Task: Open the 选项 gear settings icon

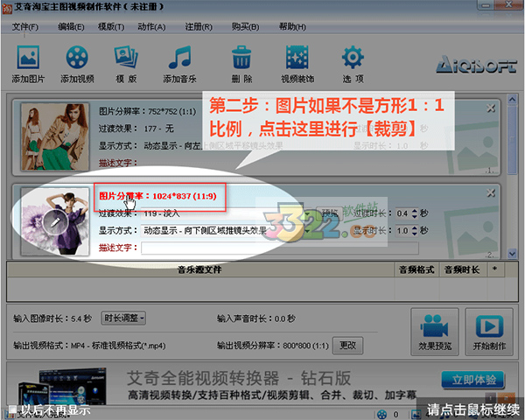Action: 353,58
